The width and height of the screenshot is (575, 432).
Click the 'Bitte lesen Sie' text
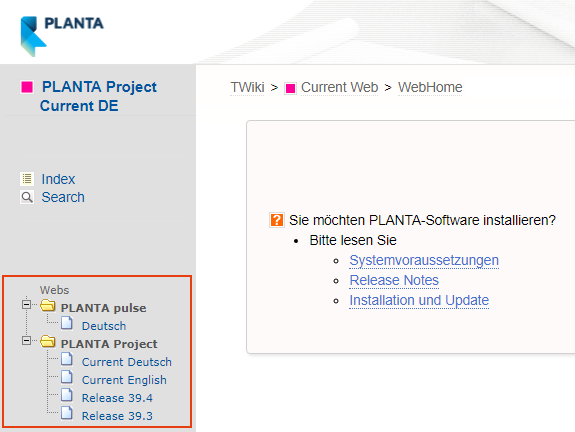coord(353,240)
